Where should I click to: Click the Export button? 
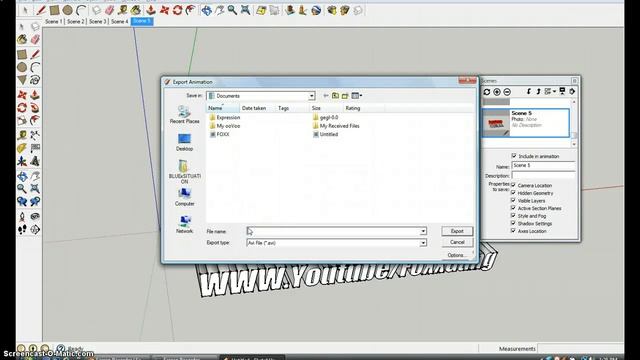(457, 231)
